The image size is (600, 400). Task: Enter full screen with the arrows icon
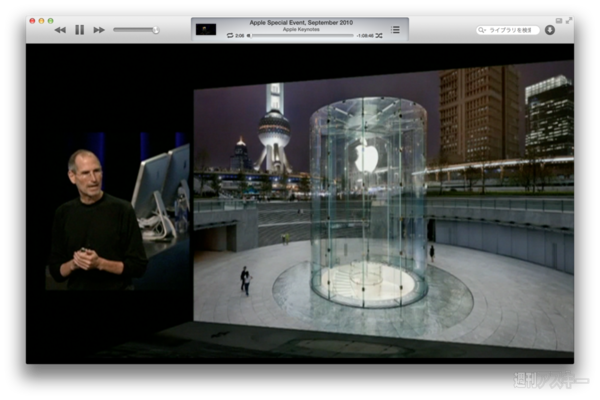tap(569, 20)
